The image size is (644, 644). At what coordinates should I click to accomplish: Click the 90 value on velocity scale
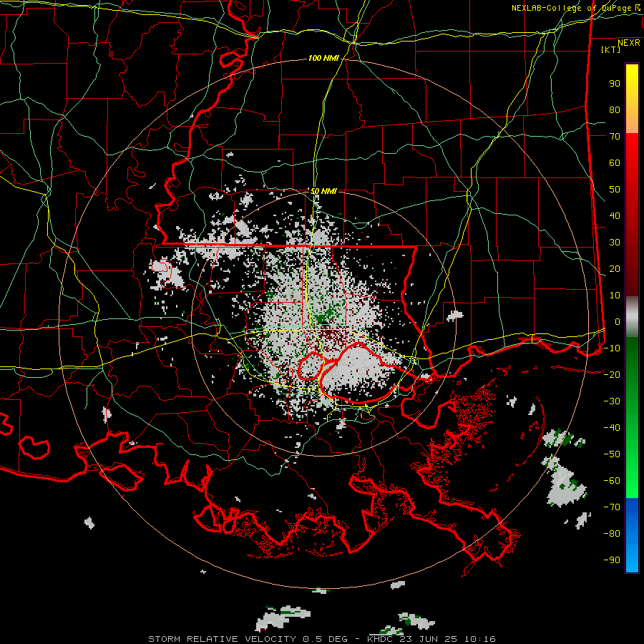point(615,84)
